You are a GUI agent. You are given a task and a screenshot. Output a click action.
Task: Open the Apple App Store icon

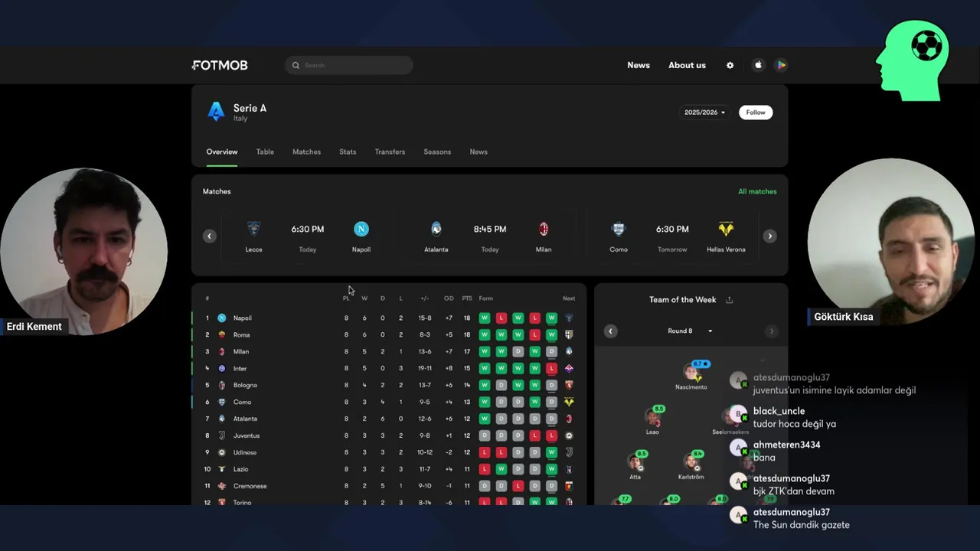(758, 65)
